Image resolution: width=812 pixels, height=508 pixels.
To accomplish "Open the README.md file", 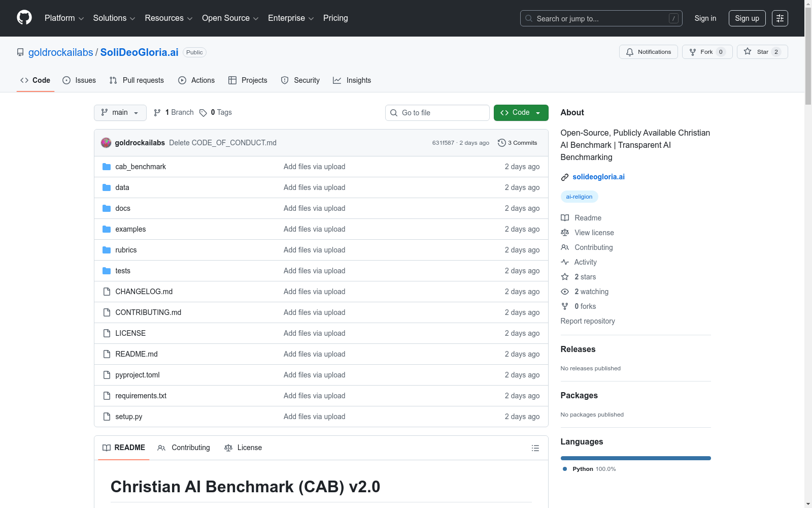I will pos(137,354).
